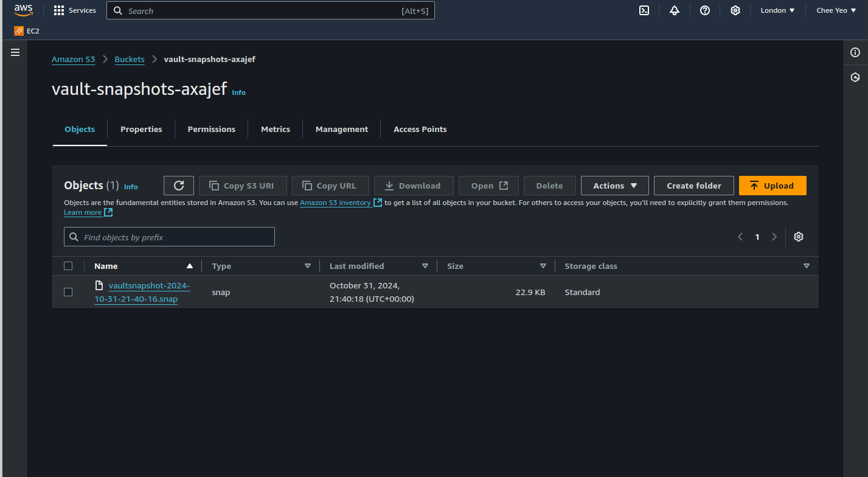This screenshot has height=477, width=868.
Task: Open the Amazon S3 breadcrumb link
Action: click(74, 59)
